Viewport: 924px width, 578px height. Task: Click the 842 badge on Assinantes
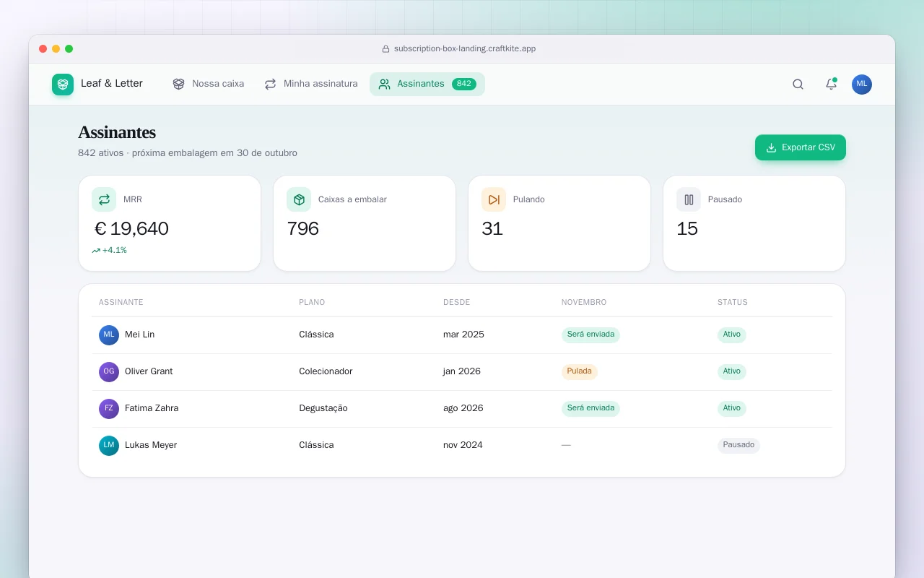click(x=464, y=84)
